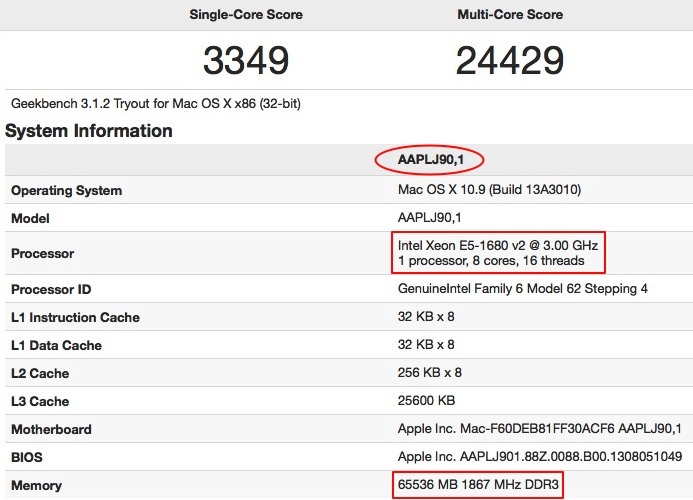Click the BIOS version string value
Image resolution: width=693 pixels, height=500 pixels.
540,456
